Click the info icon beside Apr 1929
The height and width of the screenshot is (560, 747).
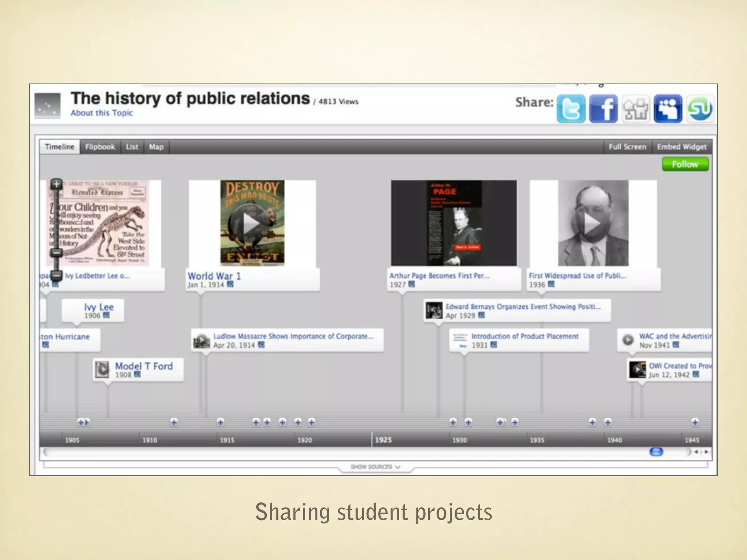(481, 315)
